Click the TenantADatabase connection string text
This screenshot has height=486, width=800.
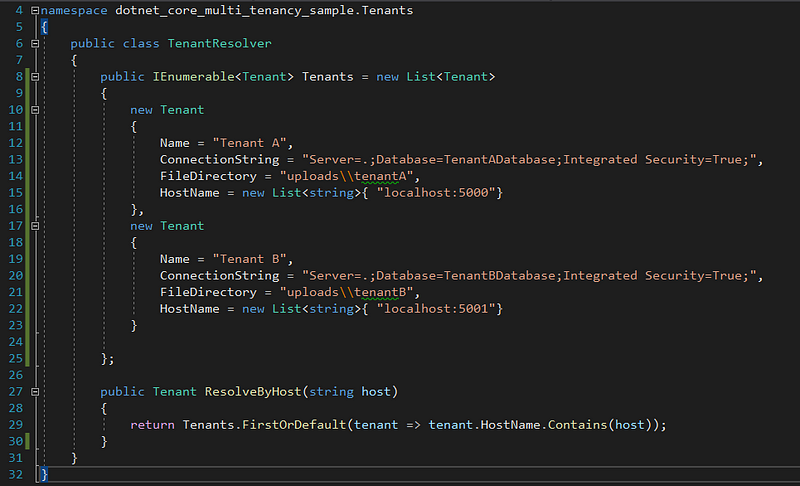coord(529,160)
